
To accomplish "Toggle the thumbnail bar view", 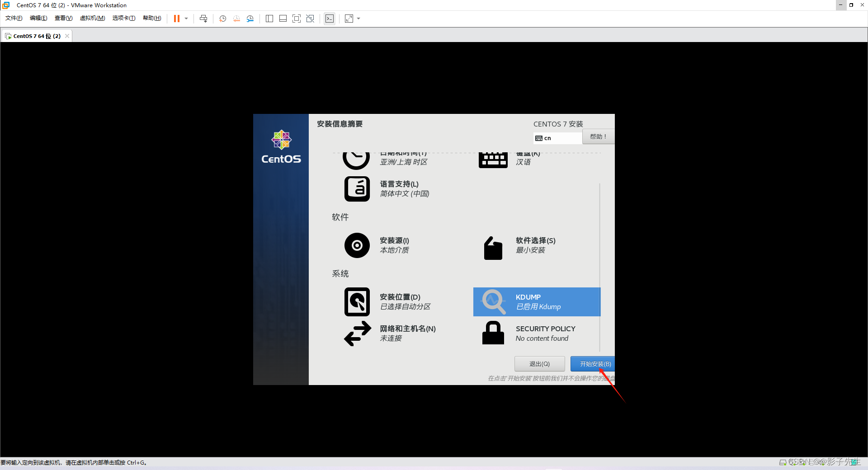I will [x=283, y=19].
